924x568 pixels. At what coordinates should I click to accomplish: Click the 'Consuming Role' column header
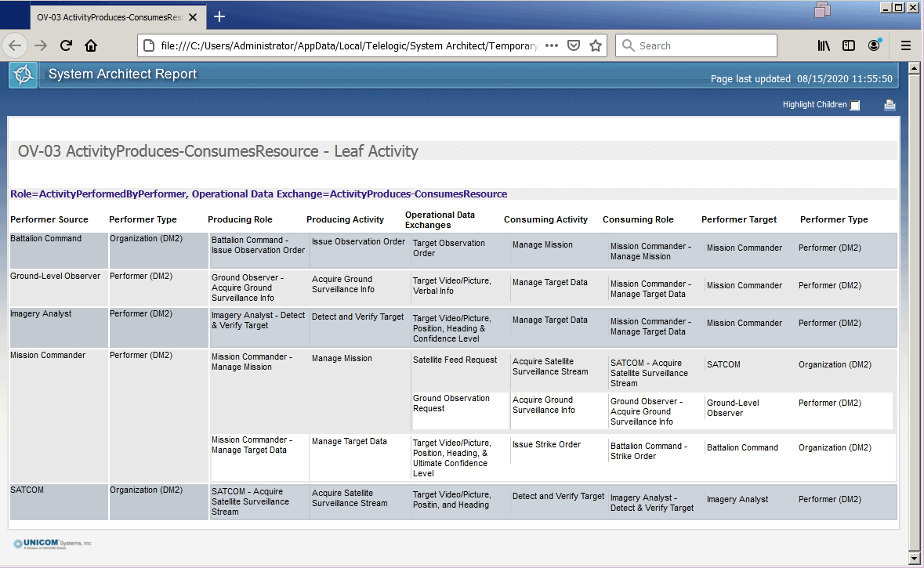638,219
